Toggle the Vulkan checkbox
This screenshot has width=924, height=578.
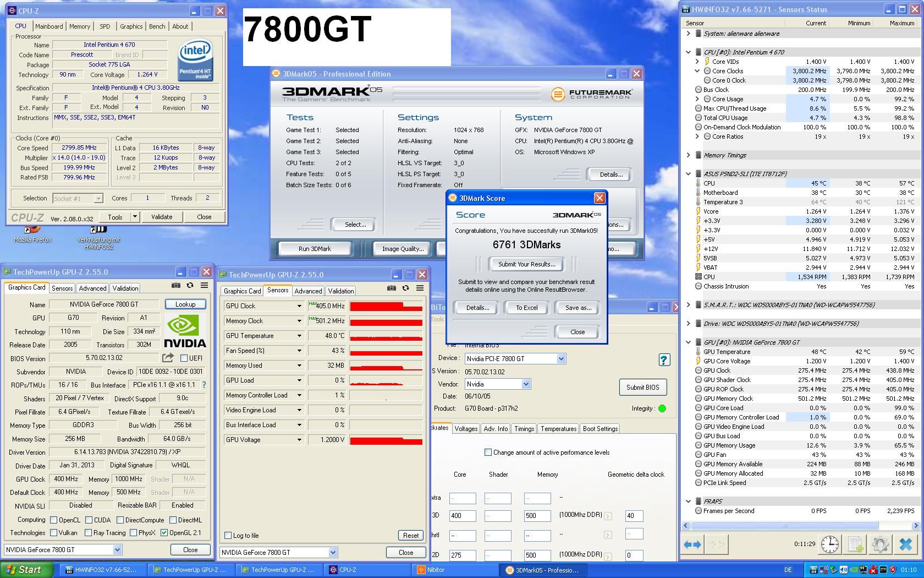click(x=53, y=532)
